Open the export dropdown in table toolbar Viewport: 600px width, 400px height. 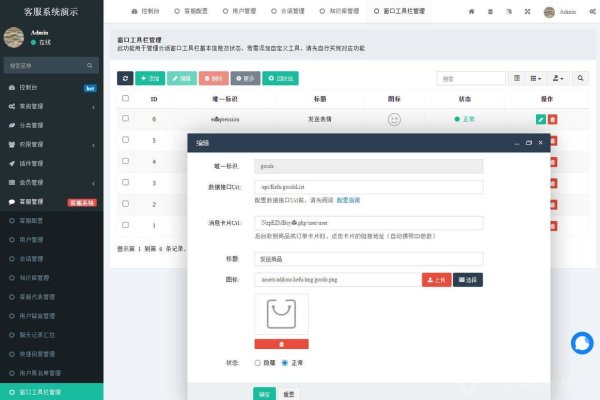coord(558,78)
